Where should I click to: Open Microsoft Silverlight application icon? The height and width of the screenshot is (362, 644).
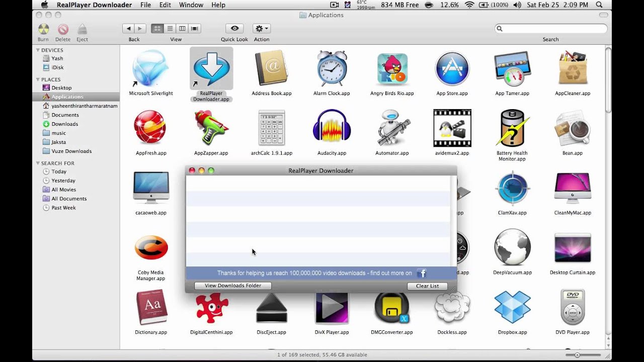[x=151, y=68]
